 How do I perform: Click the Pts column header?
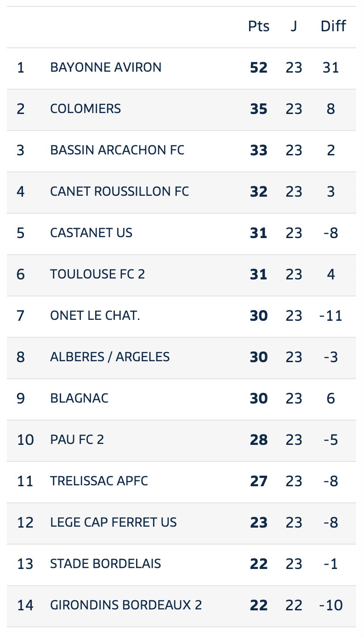tap(259, 27)
